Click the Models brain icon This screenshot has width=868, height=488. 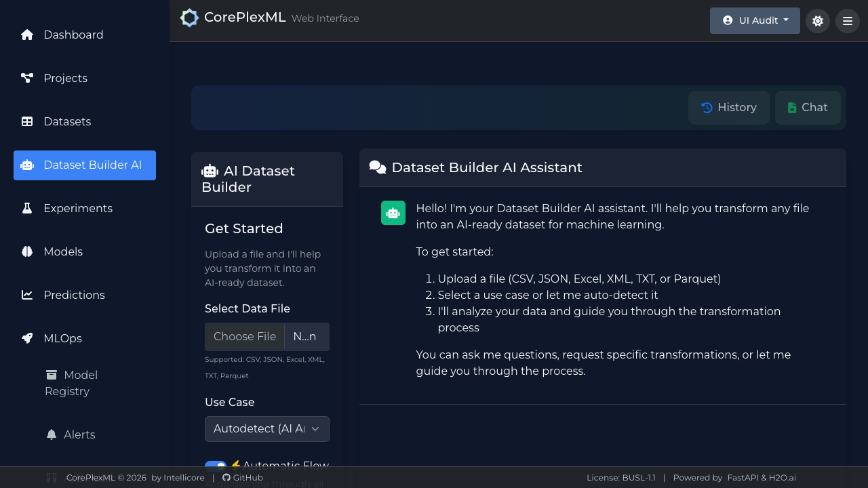point(27,251)
